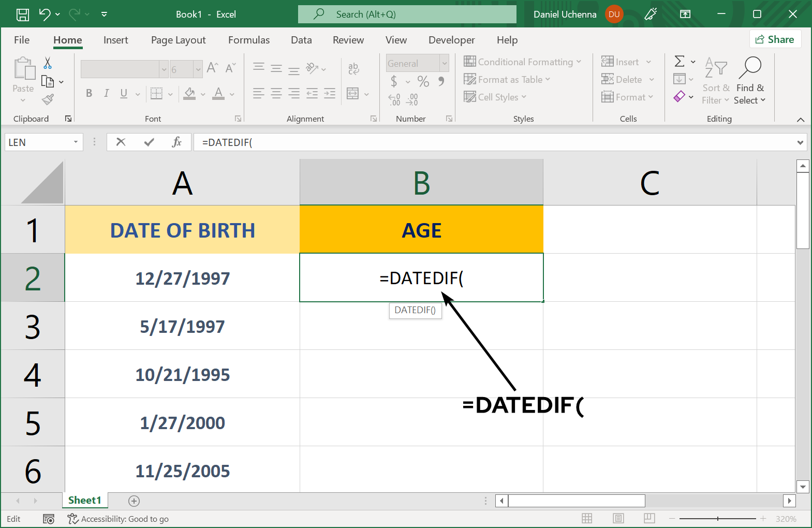This screenshot has width=812, height=528.
Task: Click the Share button
Action: coord(775,39)
